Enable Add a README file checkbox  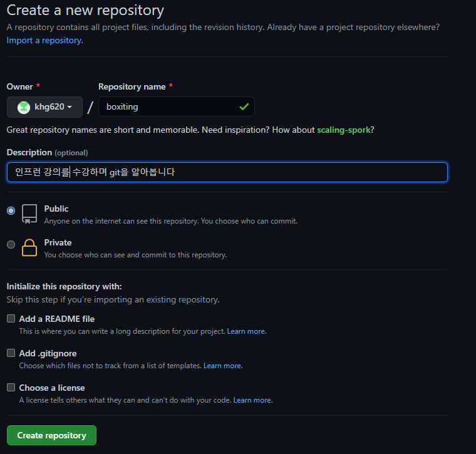[x=11, y=318]
